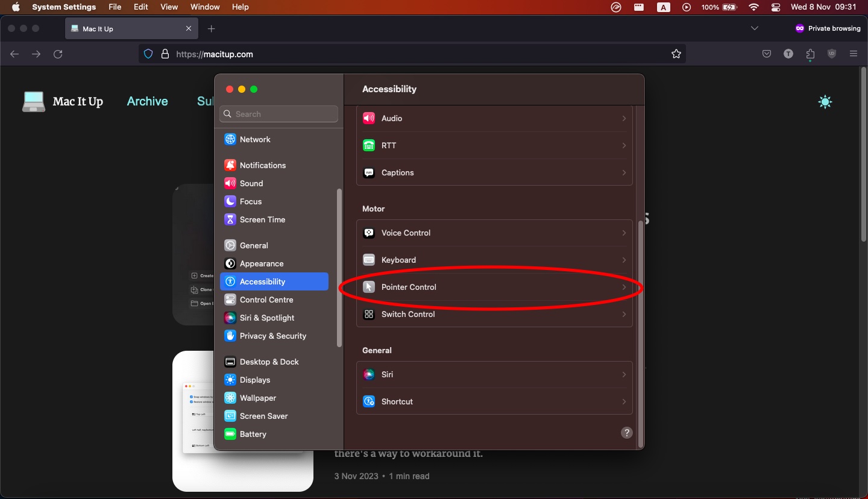868x499 pixels.
Task: Open the Archive link on website
Action: [147, 101]
